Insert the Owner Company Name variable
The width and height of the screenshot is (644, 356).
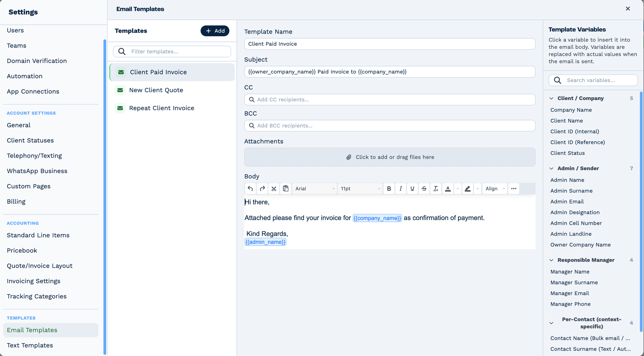tap(580, 245)
